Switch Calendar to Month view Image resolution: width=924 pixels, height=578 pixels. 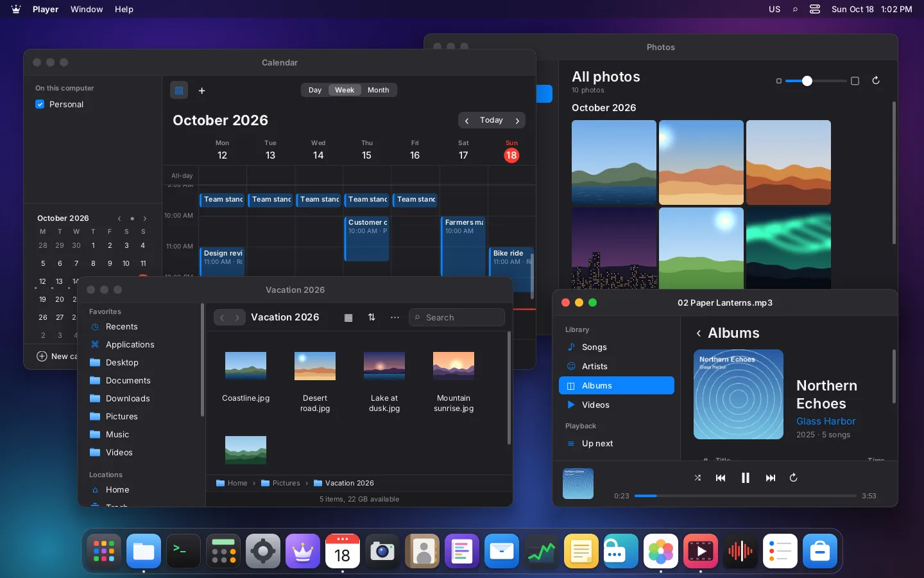click(x=379, y=90)
